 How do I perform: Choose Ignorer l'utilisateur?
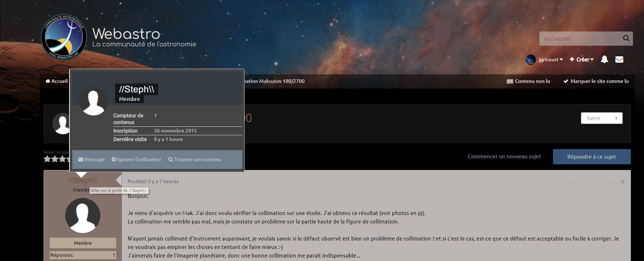click(x=136, y=159)
